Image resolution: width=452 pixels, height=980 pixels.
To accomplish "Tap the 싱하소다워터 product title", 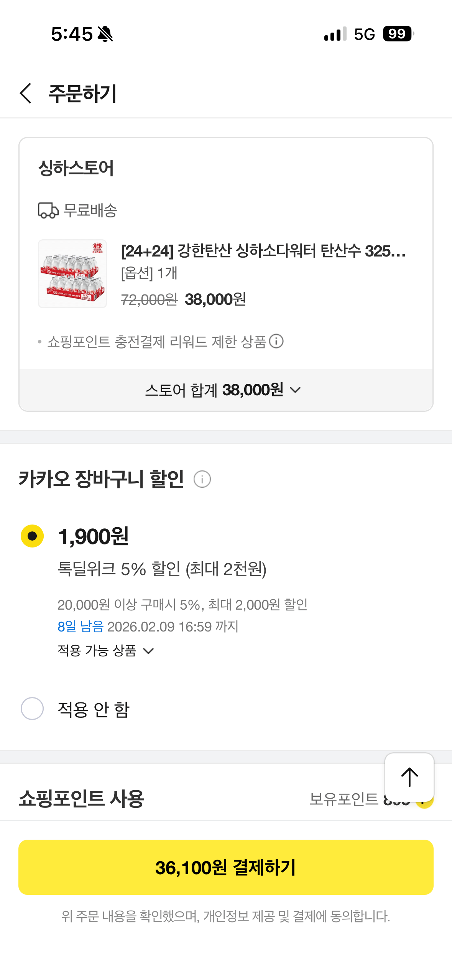I will click(x=263, y=251).
